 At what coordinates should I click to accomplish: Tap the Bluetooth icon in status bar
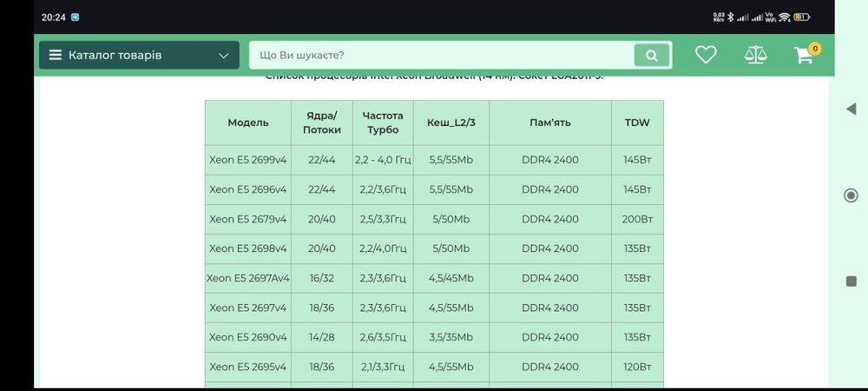(730, 17)
